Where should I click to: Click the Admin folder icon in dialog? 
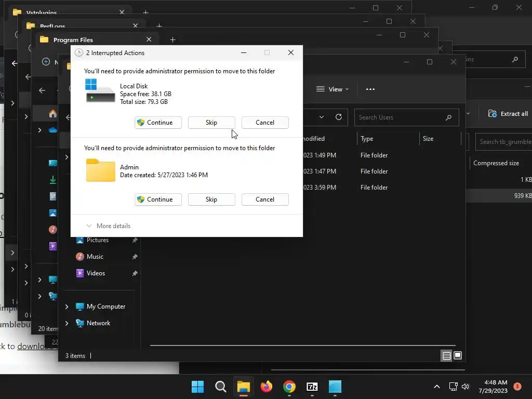coord(100,170)
